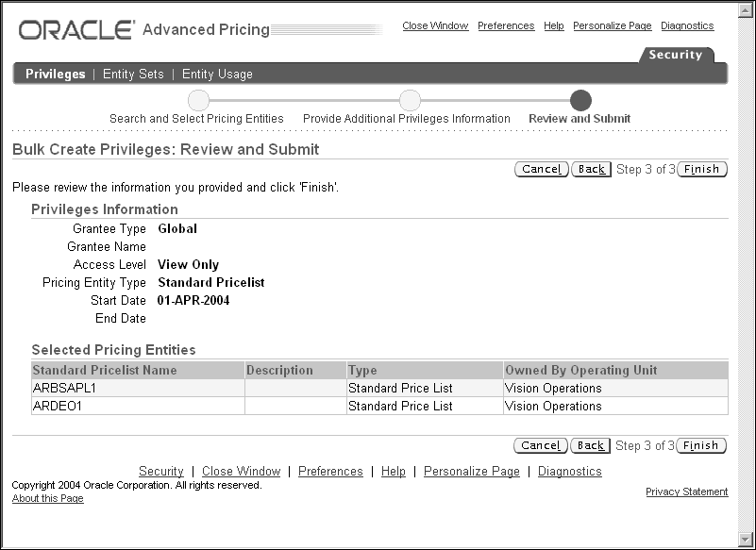
Task: Click the Review and Submit step circle
Action: [x=580, y=100]
